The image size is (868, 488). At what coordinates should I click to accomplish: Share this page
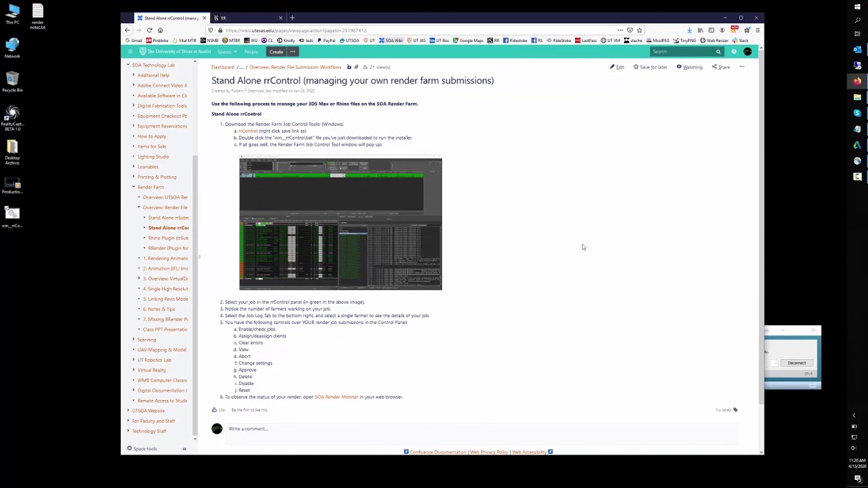pos(721,67)
